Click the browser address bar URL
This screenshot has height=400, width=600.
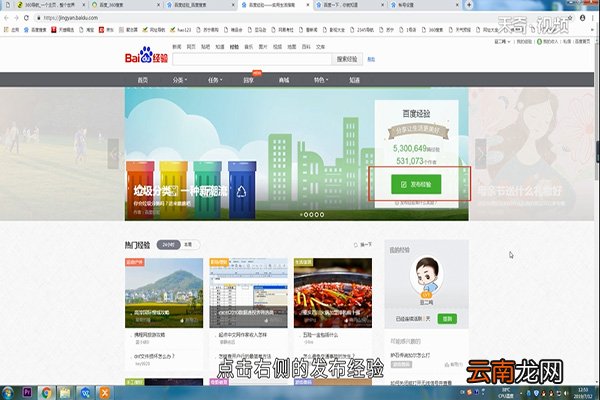70,18
